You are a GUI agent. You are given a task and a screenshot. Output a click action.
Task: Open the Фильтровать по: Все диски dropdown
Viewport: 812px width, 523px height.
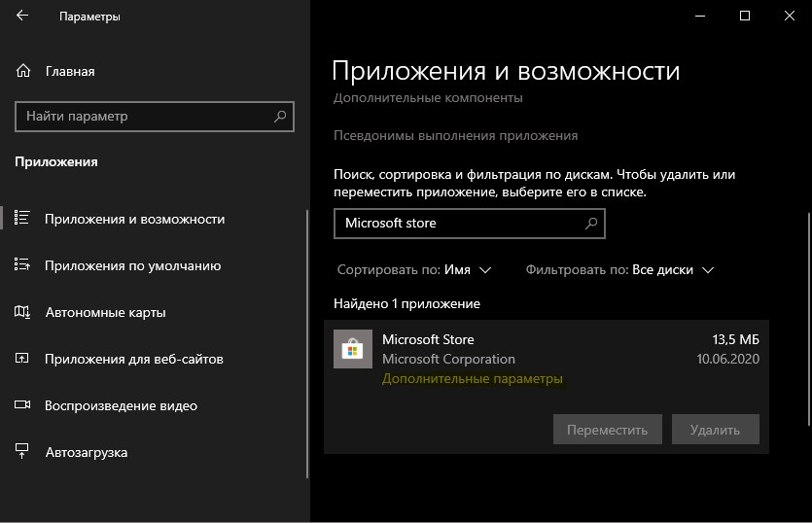click(x=619, y=270)
